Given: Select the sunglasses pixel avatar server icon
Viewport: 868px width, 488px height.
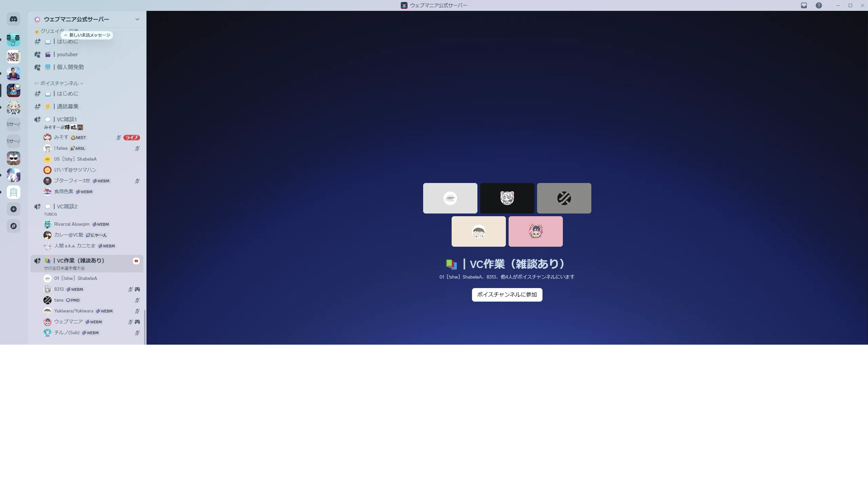Looking at the screenshot, I should (x=14, y=158).
